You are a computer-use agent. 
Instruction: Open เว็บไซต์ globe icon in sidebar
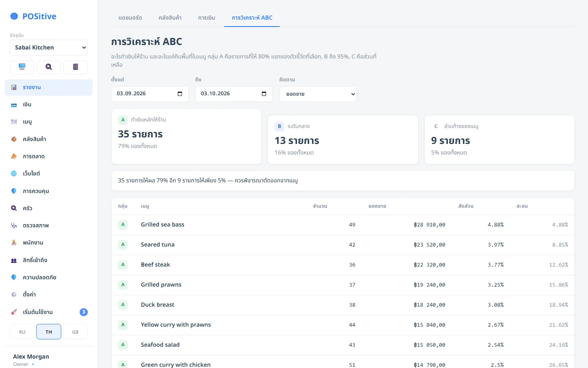tap(14, 174)
